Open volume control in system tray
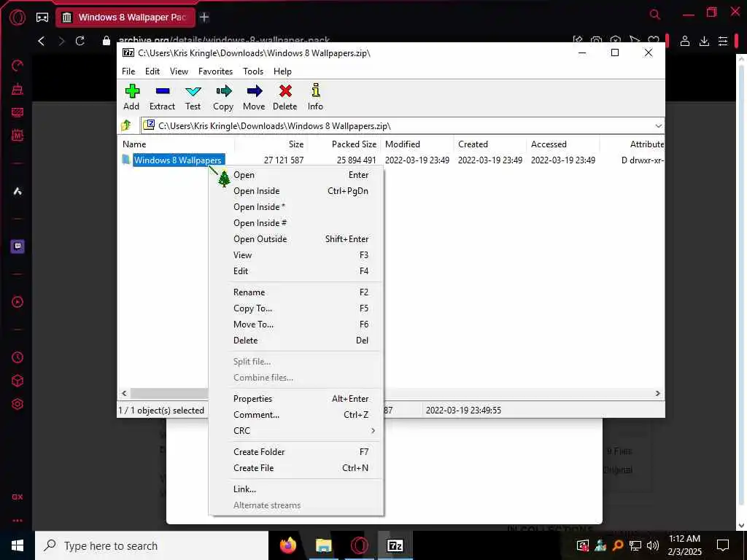This screenshot has width=747, height=560. [x=653, y=545]
